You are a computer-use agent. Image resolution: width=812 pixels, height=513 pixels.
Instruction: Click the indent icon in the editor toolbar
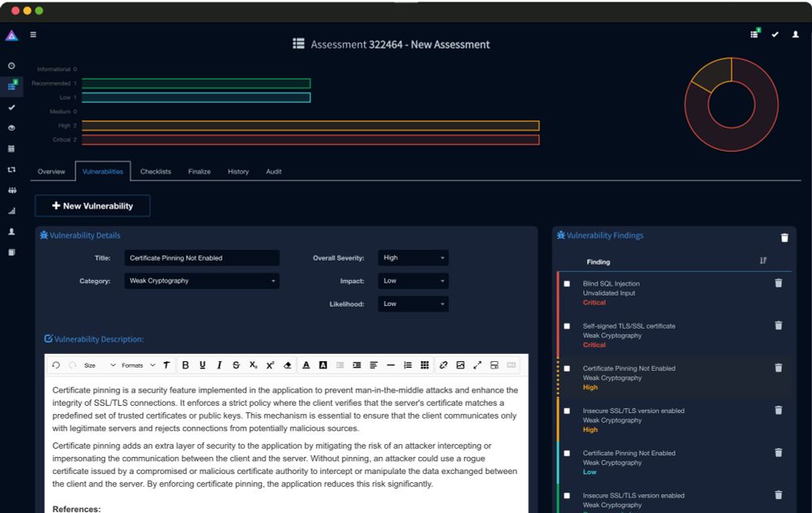[356, 365]
